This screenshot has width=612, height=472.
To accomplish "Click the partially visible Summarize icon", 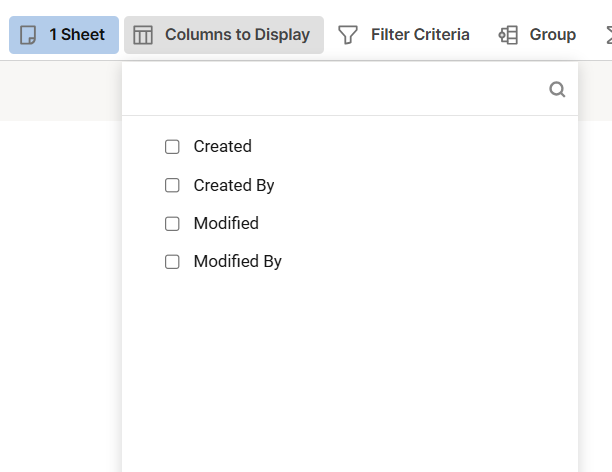I will [609, 35].
